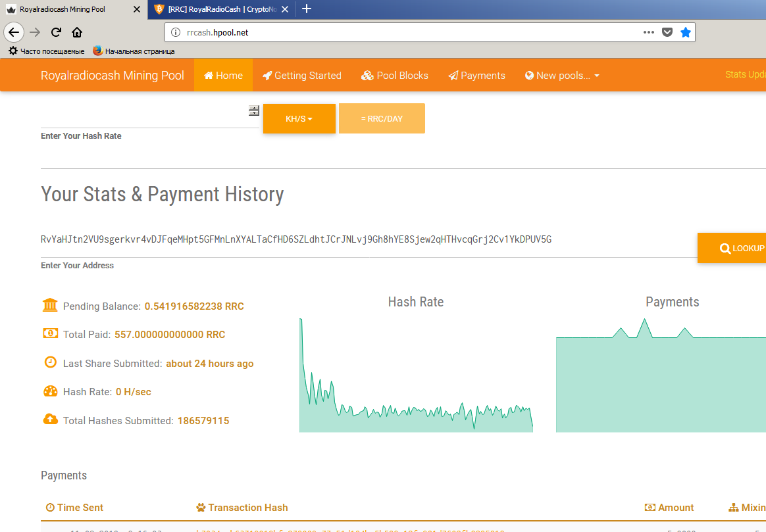This screenshot has width=766, height=532.
Task: Open the Getting Started page
Action: point(302,75)
